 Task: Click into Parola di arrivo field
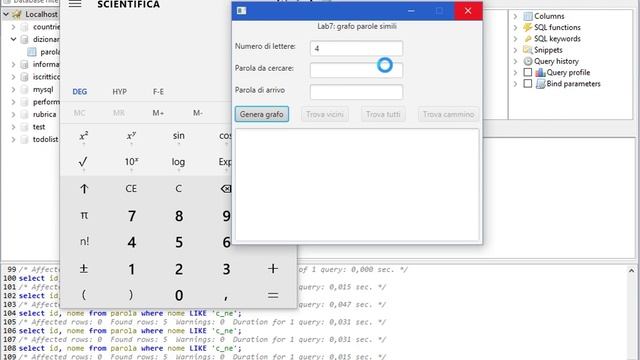[356, 92]
